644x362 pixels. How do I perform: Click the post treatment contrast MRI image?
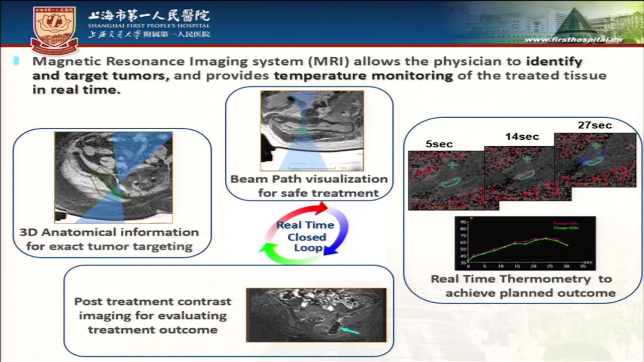click(x=316, y=315)
